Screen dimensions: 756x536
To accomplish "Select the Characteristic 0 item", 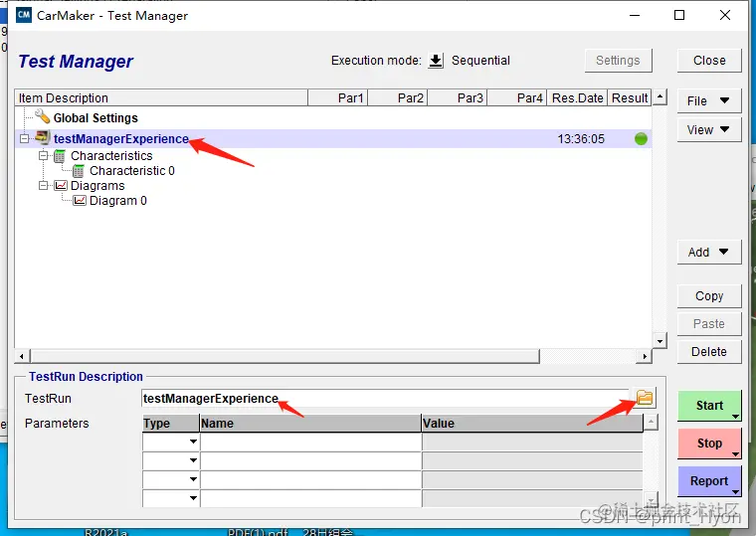I will [x=132, y=171].
